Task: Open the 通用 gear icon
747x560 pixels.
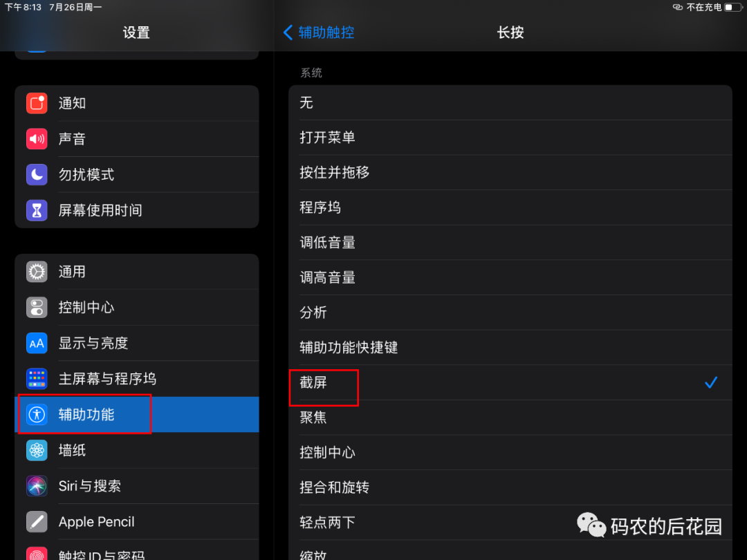Action: pyautogui.click(x=37, y=272)
